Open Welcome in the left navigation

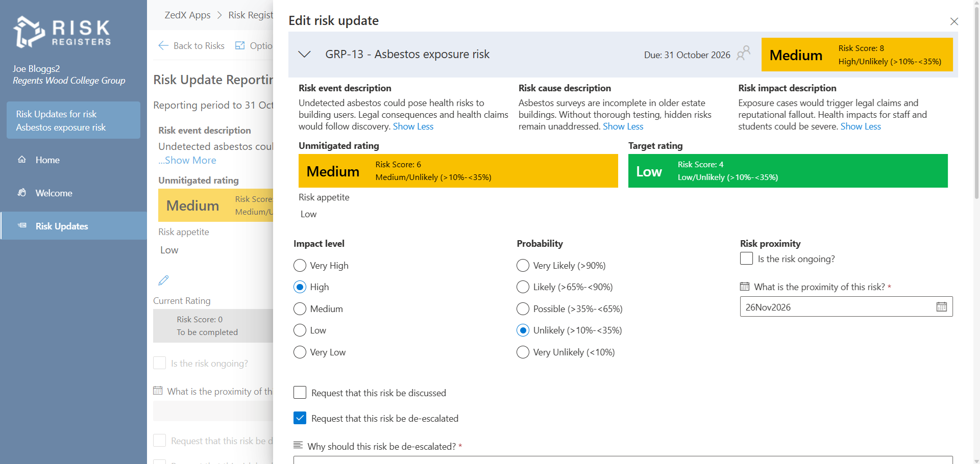(x=73, y=193)
